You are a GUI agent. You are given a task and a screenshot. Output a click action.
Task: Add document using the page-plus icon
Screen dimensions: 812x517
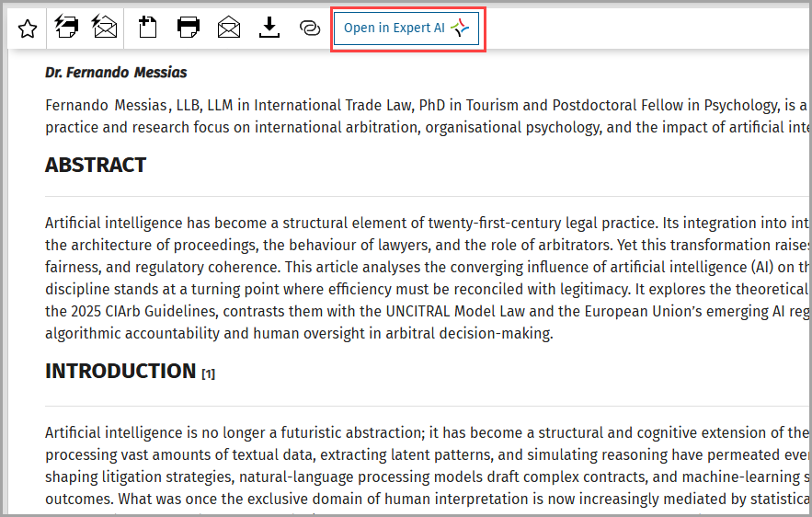tap(147, 27)
